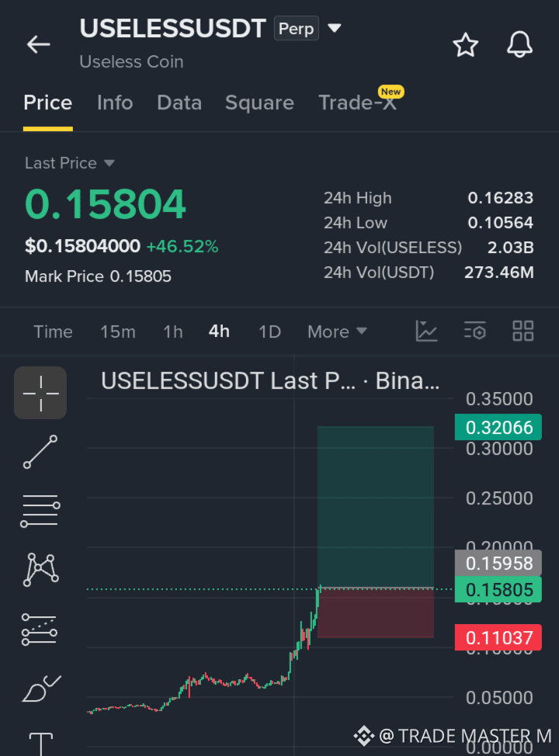This screenshot has height=756, width=559.
Task: Add USELESSUSDT to favorites with star
Action: click(465, 45)
